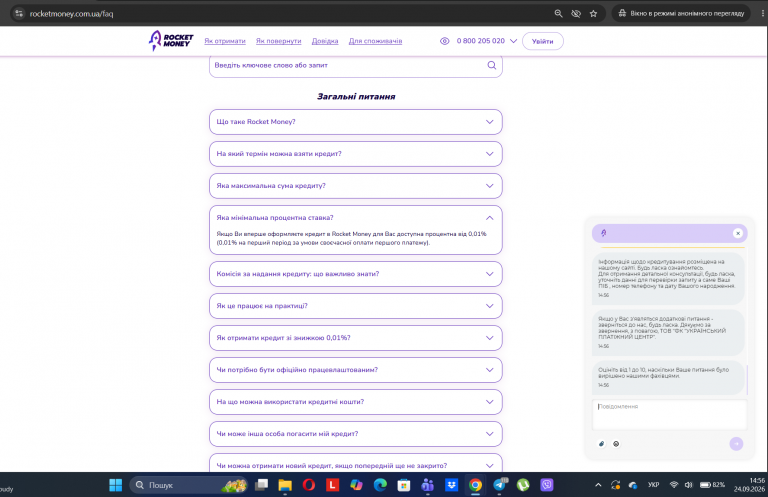768x497 pixels.
Task: Expand 'Як отримати кредит зі знижкою 0,01%?'
Action: click(356, 338)
